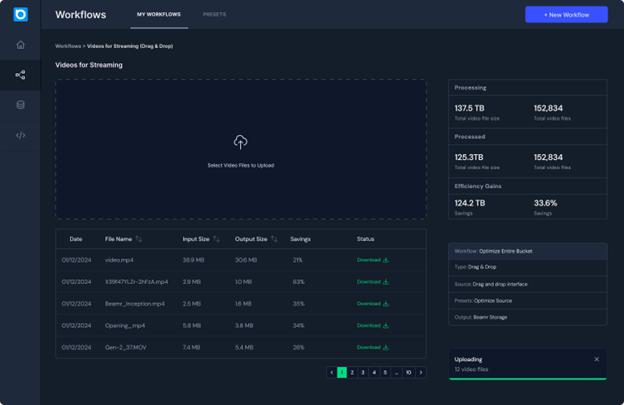Click the New Workflow button
624x405 pixels.
click(x=566, y=15)
